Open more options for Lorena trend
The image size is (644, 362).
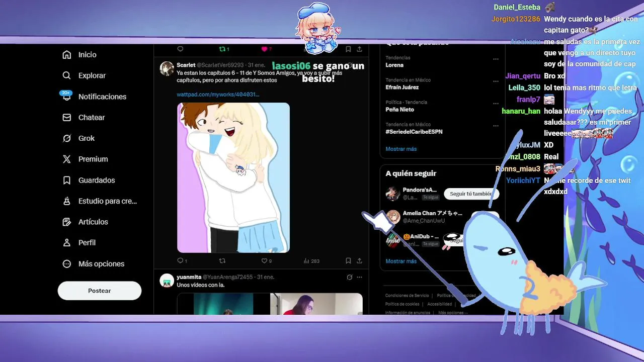(496, 59)
